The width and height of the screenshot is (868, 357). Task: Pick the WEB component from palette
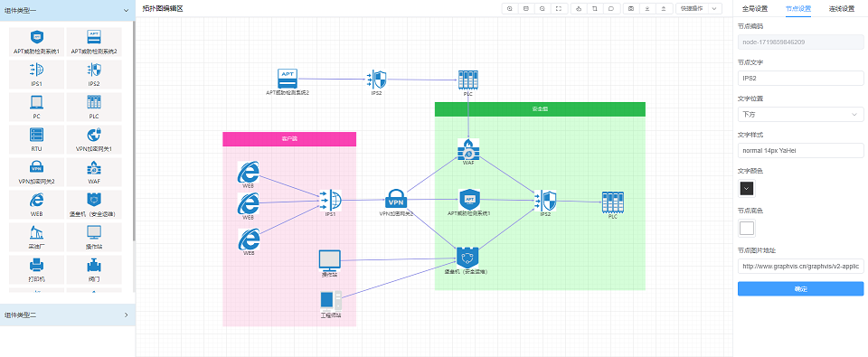pyautogui.click(x=36, y=205)
